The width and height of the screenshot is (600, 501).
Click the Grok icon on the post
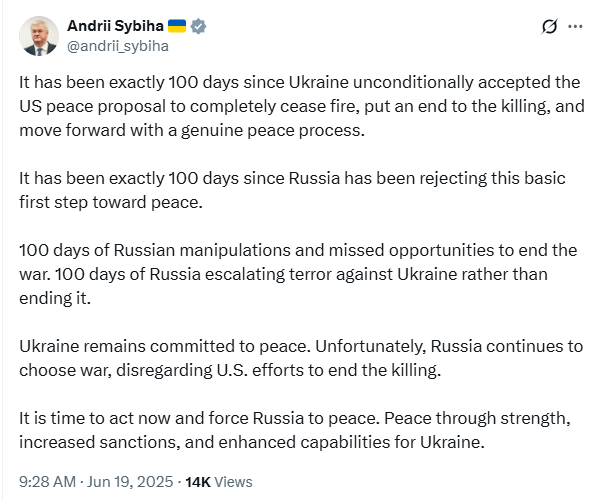[x=548, y=27]
